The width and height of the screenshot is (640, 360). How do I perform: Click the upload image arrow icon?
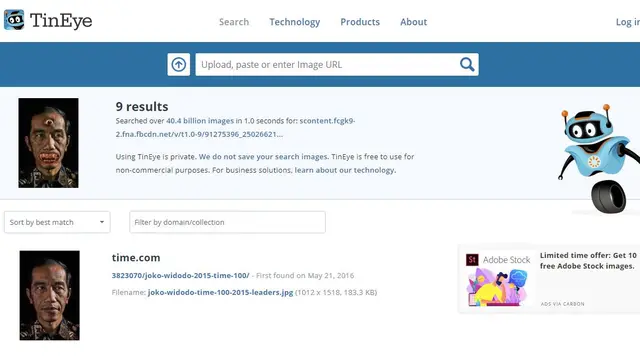[x=178, y=64]
